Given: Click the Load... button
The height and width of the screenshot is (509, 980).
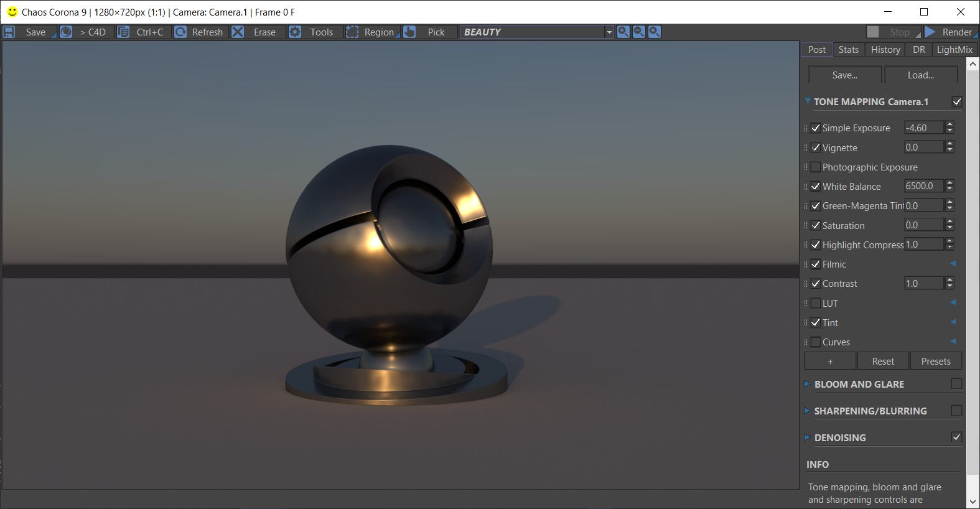Looking at the screenshot, I should point(920,75).
